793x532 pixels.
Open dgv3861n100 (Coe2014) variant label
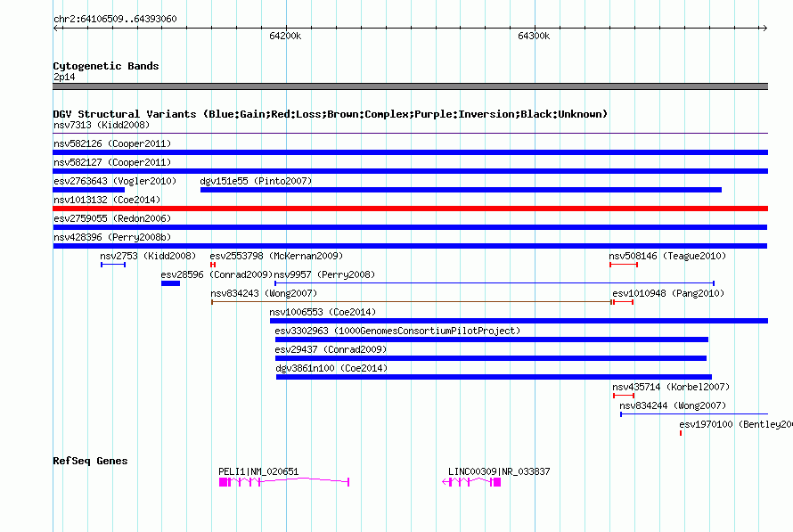[331, 368]
